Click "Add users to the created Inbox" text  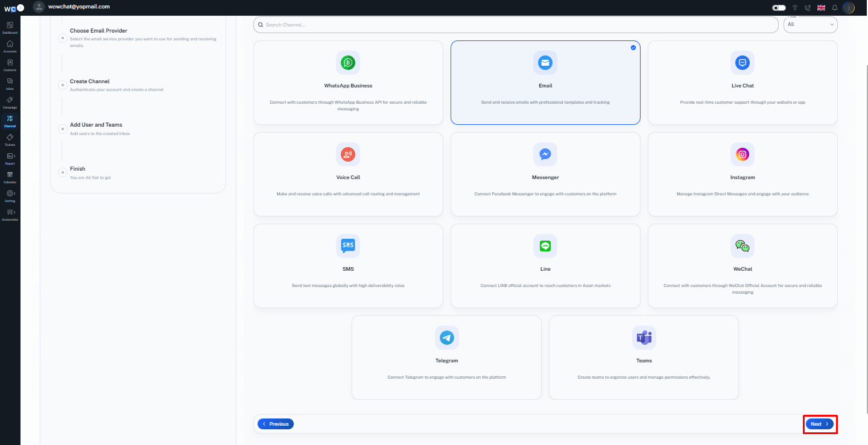[100, 133]
